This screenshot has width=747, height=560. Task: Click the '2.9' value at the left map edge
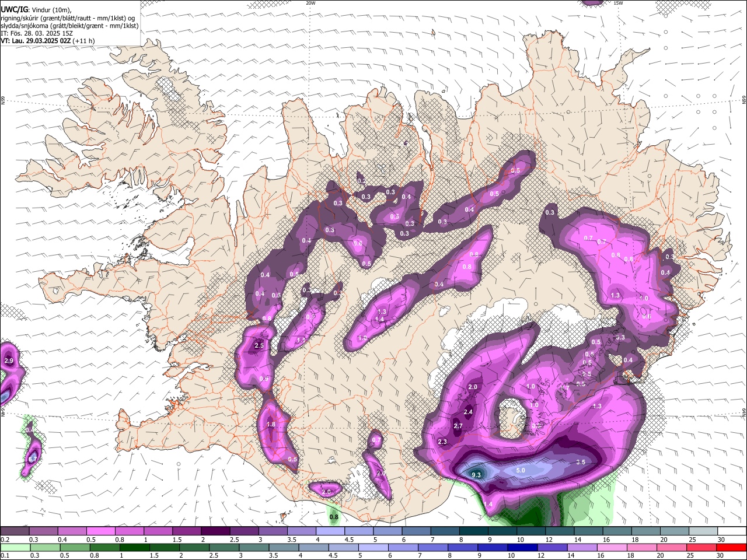[9, 361]
